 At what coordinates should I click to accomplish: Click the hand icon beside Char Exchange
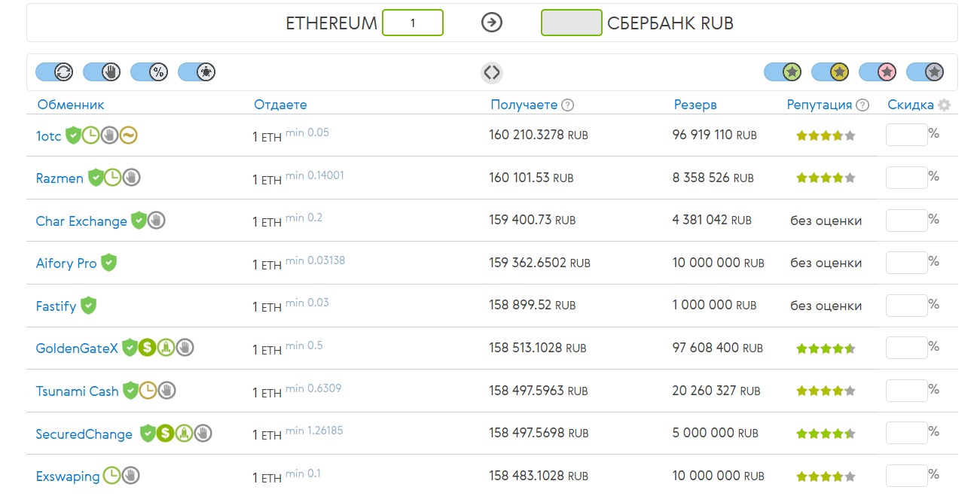click(157, 221)
